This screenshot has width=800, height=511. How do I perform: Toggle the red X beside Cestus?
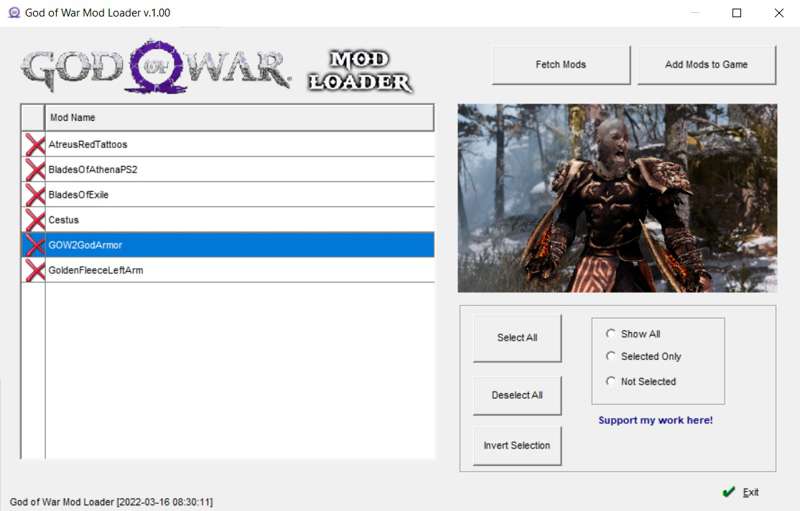[x=34, y=220]
